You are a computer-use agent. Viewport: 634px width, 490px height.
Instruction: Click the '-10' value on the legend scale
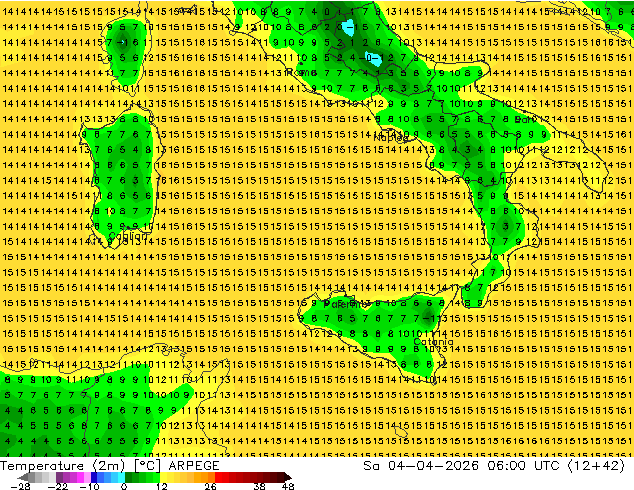89,486
